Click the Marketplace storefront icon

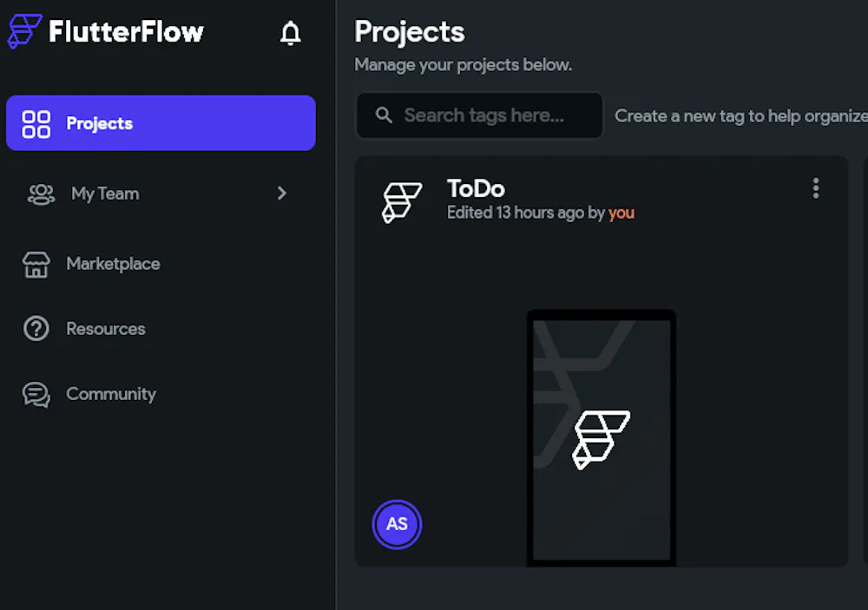tap(36, 264)
